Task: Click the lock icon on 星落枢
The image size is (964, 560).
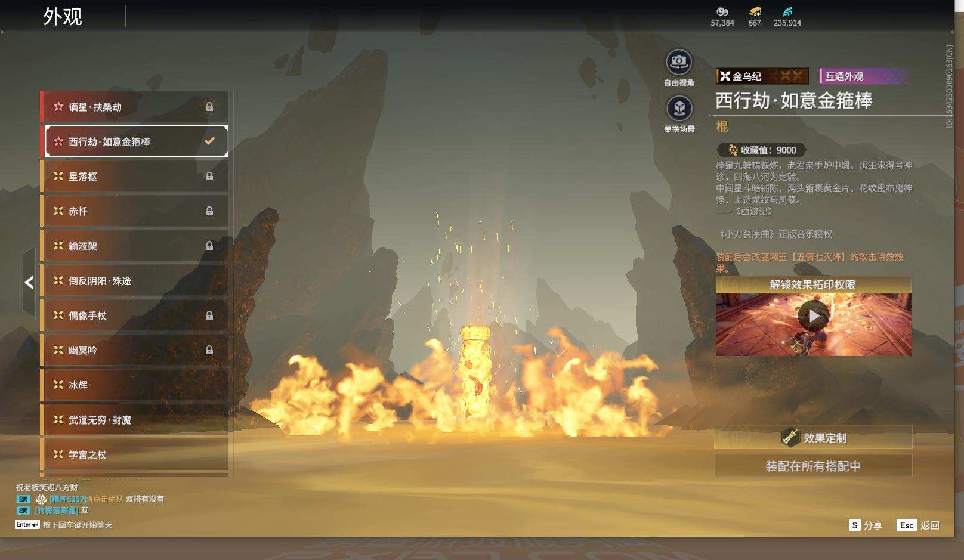Action: click(209, 177)
